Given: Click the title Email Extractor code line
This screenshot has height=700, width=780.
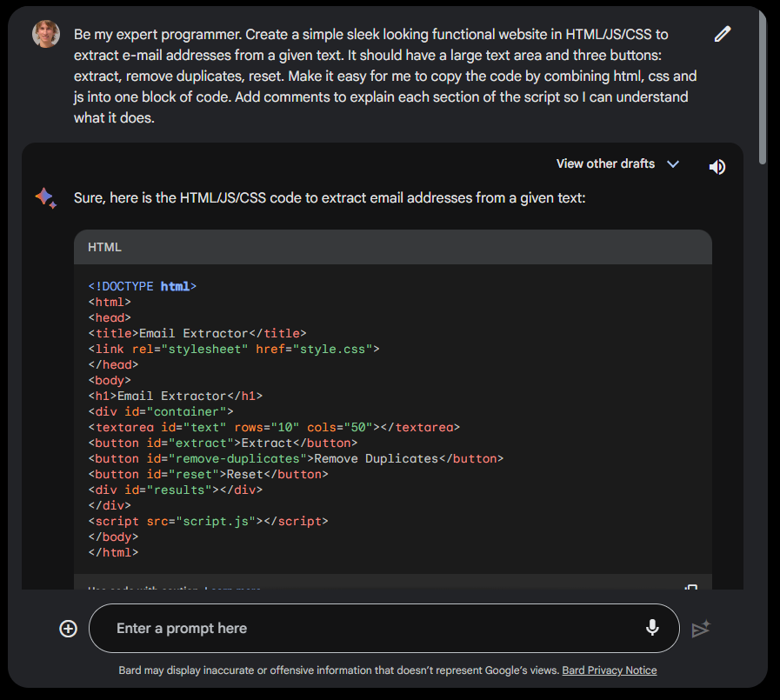Looking at the screenshot, I should 197,333.
